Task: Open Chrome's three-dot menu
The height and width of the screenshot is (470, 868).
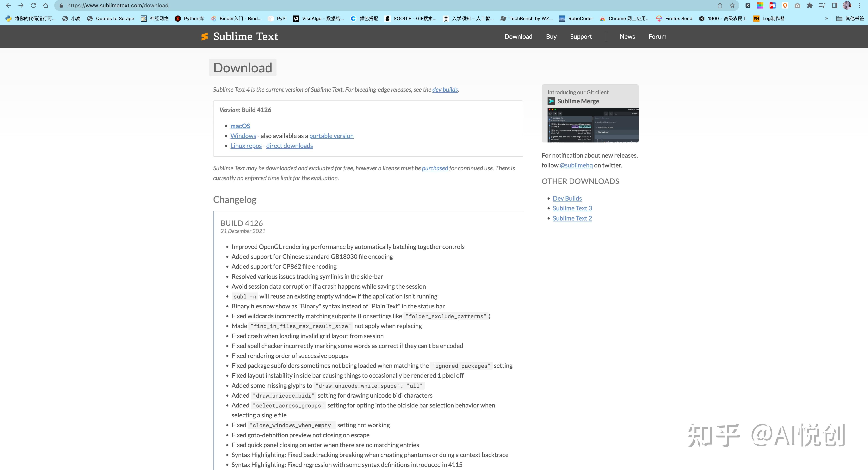Action: tap(860, 5)
